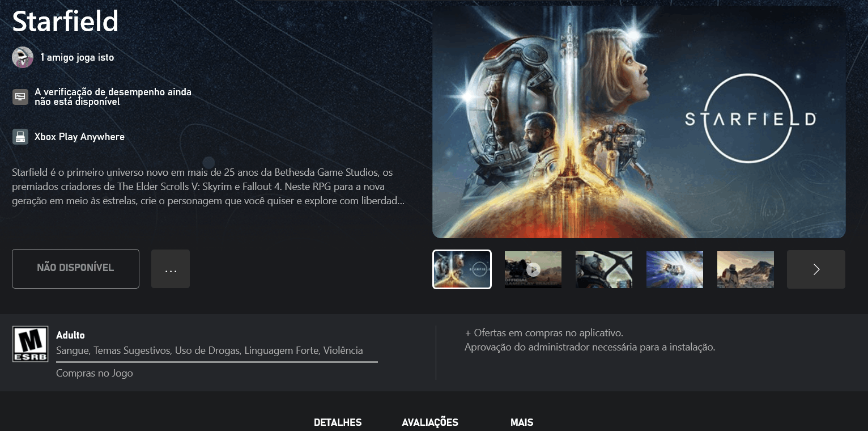Select the desert planet screenshot thumbnail
This screenshot has width=868, height=431.
[x=746, y=270]
